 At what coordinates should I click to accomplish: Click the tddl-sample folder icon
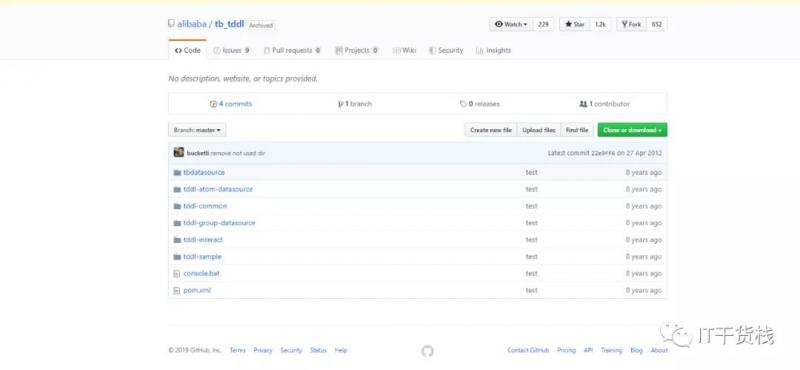point(177,257)
